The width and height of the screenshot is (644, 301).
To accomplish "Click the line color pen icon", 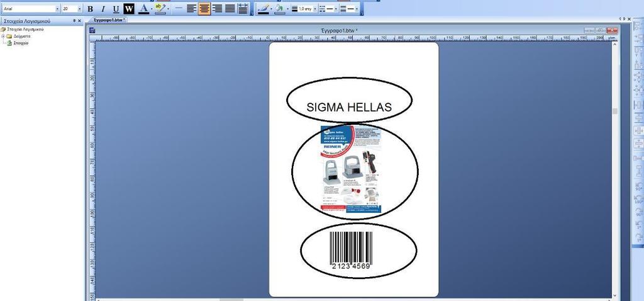I will pyautogui.click(x=264, y=9).
